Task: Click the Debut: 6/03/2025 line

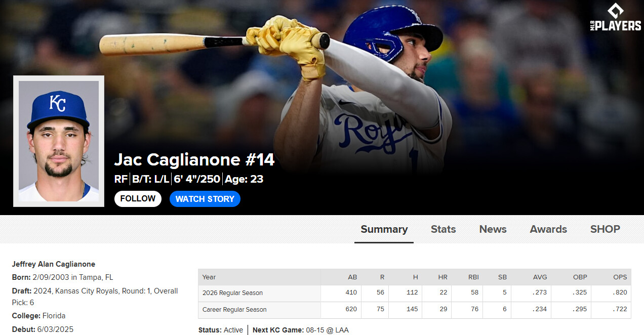Action: [43, 329]
